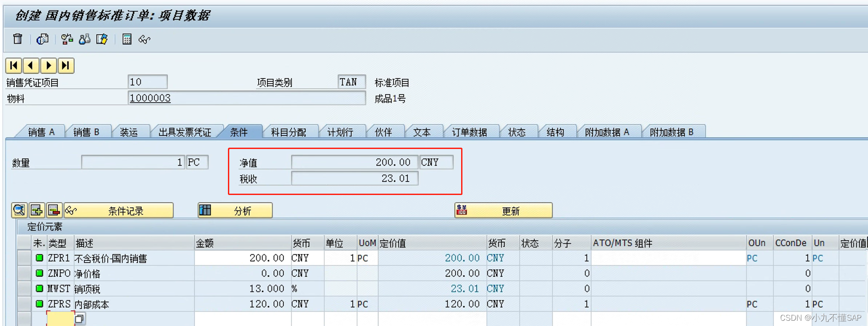The width and height of the screenshot is (868, 326).
Task: Click the glasses display icon in top toolbar
Action: coord(144,39)
